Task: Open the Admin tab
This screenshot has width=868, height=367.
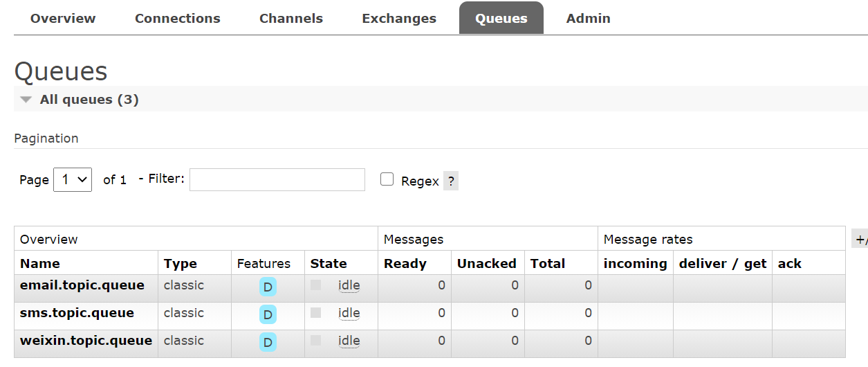Action: pos(589,19)
